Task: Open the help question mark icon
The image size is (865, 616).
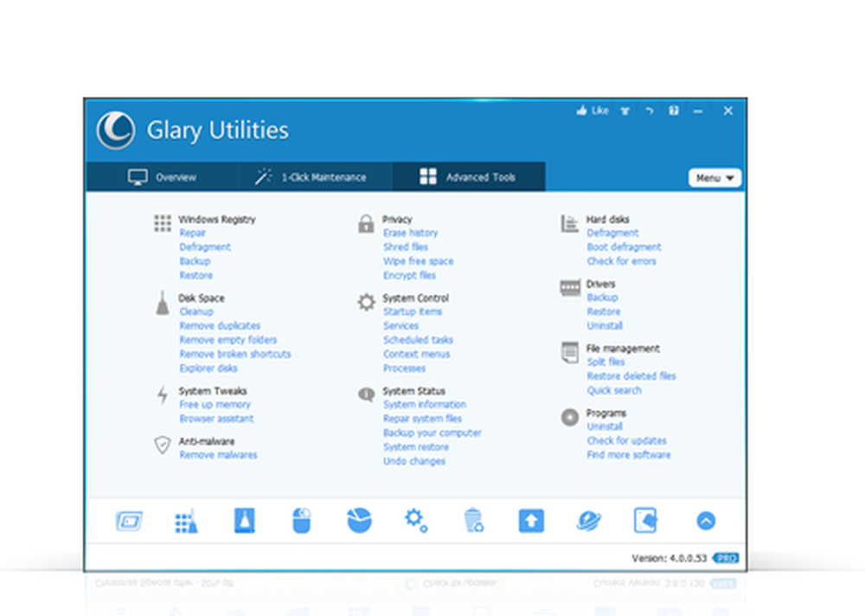Action: click(x=673, y=111)
